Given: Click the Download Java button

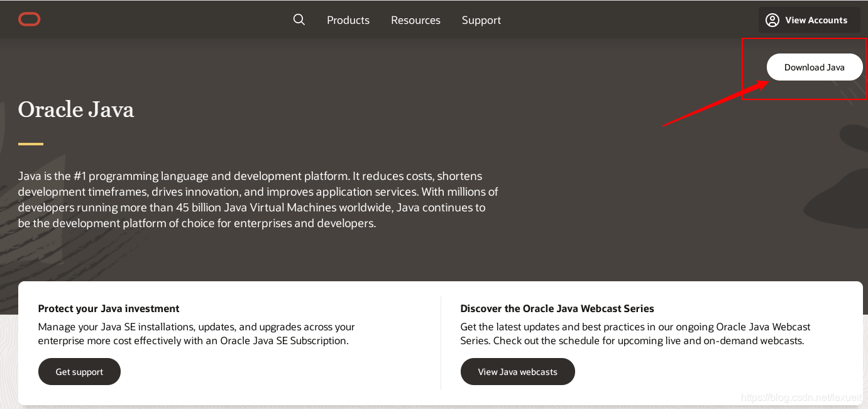Looking at the screenshot, I should [815, 67].
